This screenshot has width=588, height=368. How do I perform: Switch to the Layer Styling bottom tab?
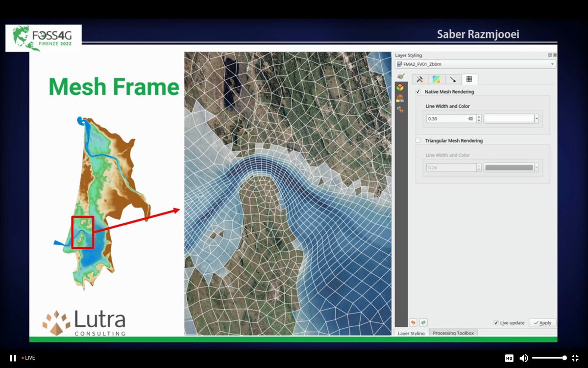(411, 333)
